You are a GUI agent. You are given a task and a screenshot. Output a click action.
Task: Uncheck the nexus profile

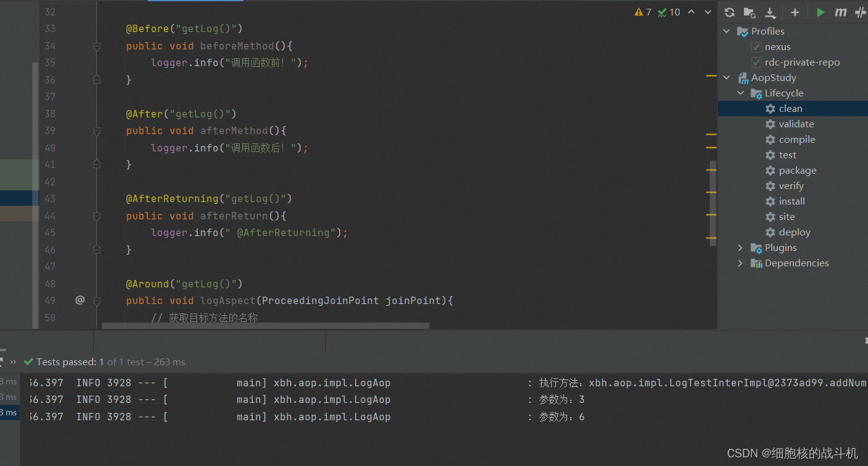[756, 46]
